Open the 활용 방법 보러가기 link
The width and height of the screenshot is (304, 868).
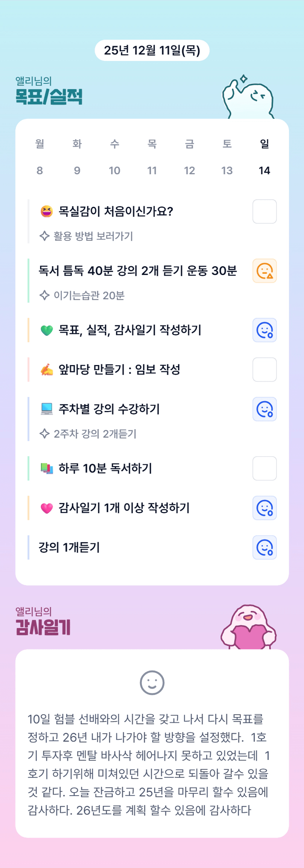pyautogui.click(x=93, y=236)
